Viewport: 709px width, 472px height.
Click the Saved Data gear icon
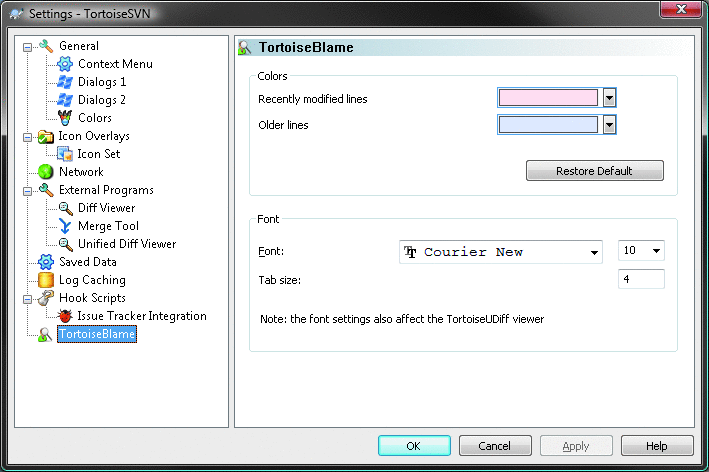(46, 262)
